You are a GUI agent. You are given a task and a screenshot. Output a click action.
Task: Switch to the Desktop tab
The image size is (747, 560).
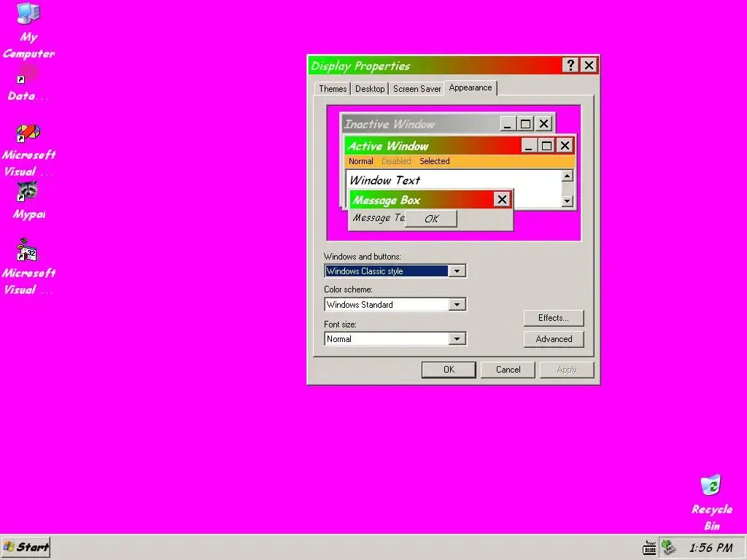(370, 89)
